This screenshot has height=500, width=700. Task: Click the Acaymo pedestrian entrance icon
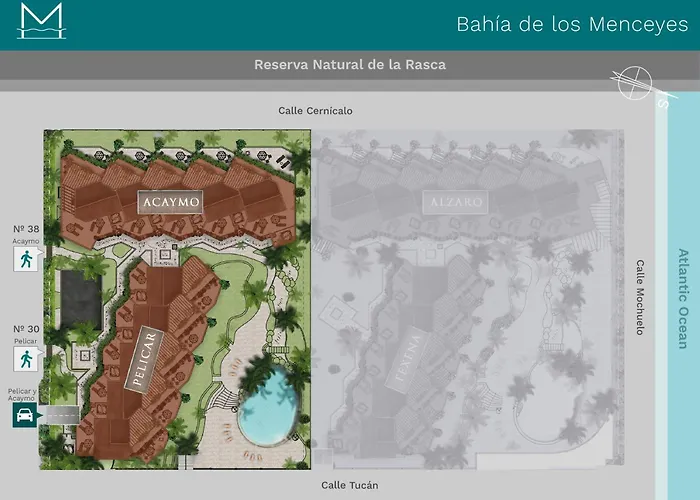point(26,259)
